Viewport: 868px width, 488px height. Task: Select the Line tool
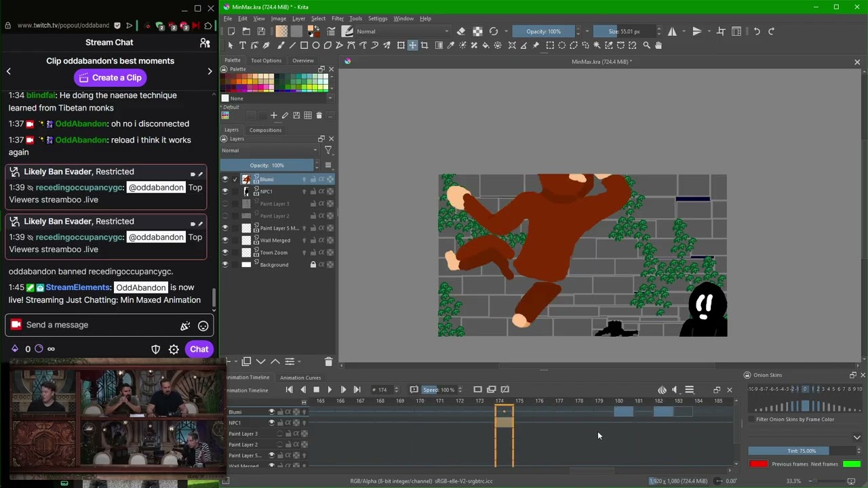coord(292,45)
